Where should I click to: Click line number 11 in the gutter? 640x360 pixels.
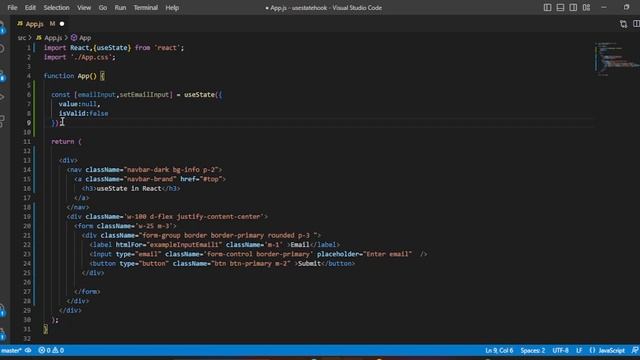pos(27,142)
